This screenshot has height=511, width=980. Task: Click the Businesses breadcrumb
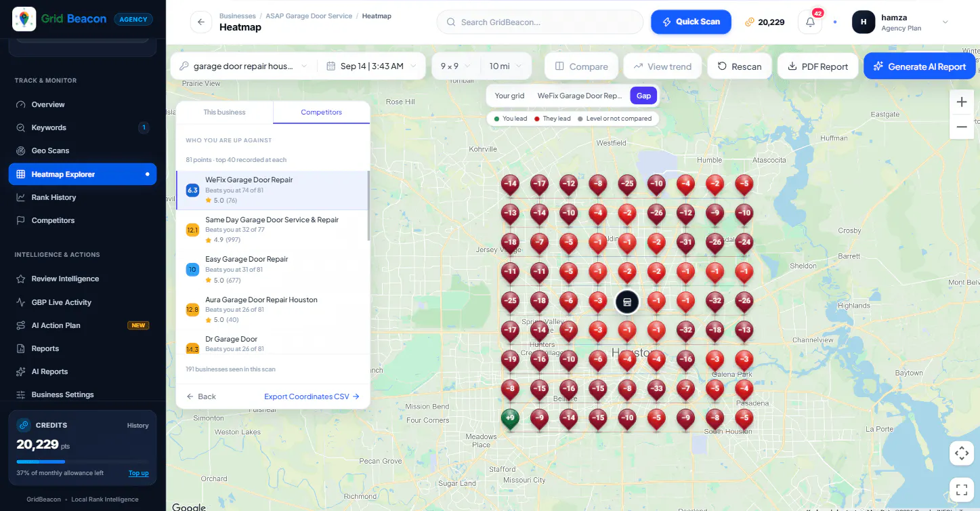238,16
